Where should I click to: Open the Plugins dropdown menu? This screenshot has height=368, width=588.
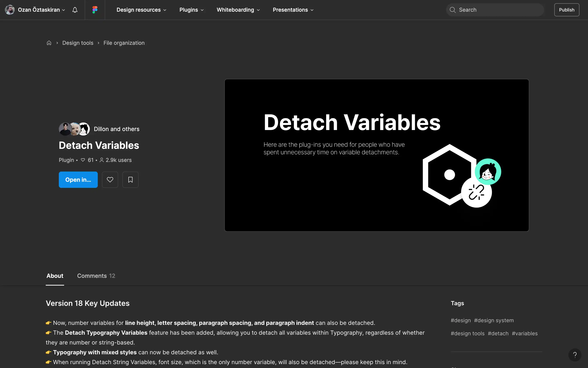pos(192,10)
